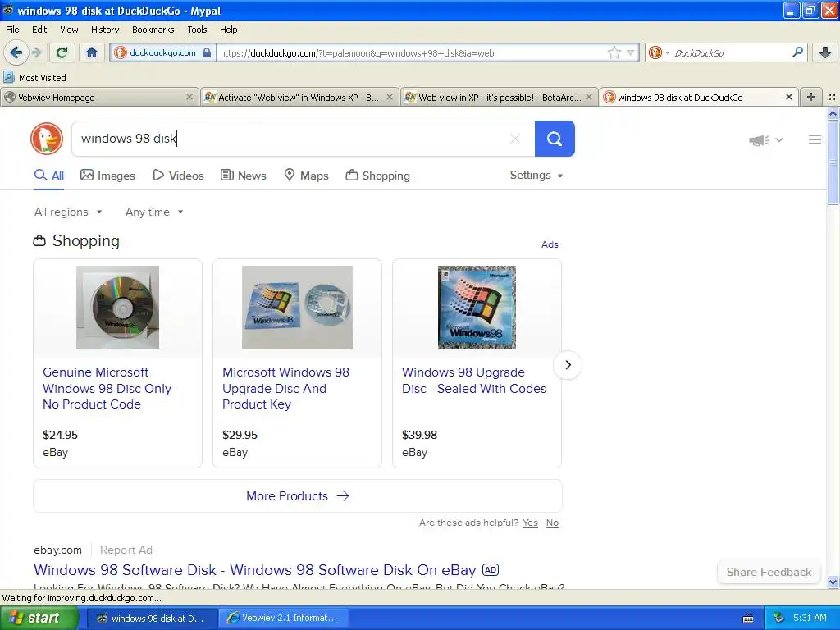Viewport: 840px width, 630px height.
Task: Open the Any time filter
Action: click(x=154, y=212)
